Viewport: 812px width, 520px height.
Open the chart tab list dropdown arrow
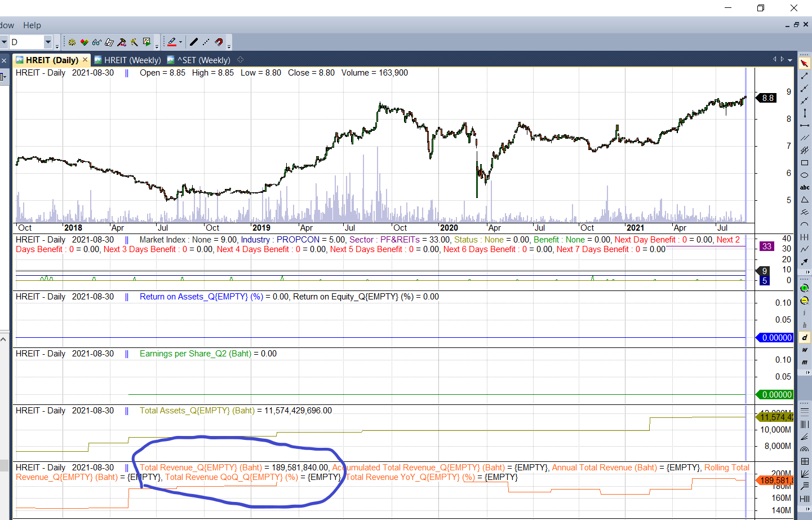[790, 60]
